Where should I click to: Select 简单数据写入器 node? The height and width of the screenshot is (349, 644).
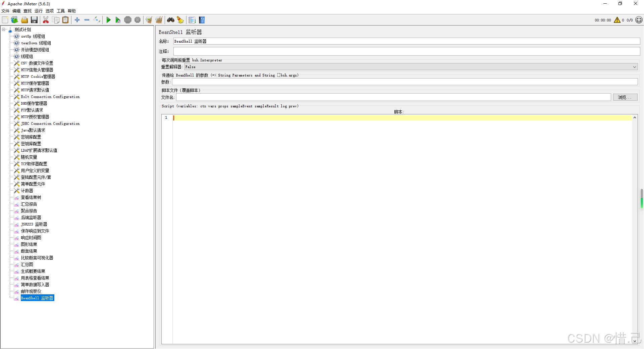click(35, 285)
